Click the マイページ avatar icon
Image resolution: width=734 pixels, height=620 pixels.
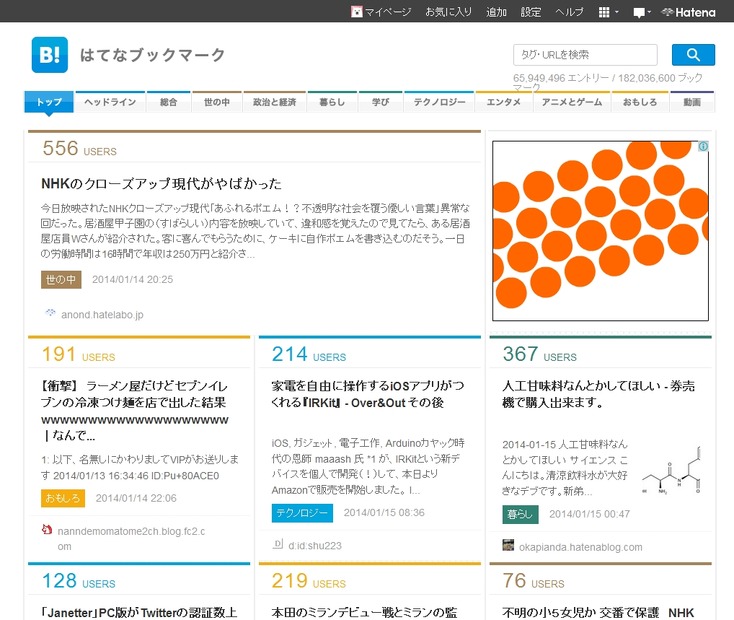pos(357,12)
